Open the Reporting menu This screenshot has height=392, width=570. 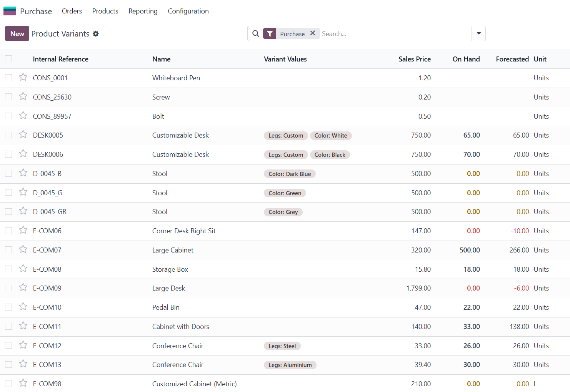point(143,11)
